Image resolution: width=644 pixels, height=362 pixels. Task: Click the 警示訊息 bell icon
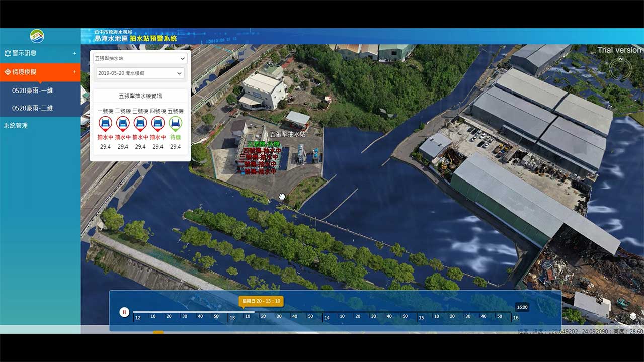(8, 53)
